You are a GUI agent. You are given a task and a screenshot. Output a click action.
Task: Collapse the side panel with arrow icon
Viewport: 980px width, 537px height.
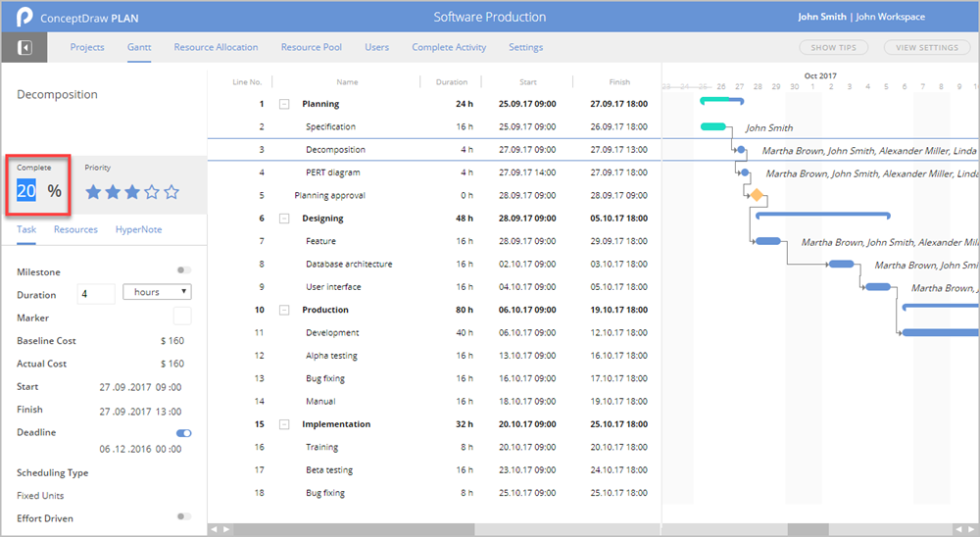(x=24, y=47)
